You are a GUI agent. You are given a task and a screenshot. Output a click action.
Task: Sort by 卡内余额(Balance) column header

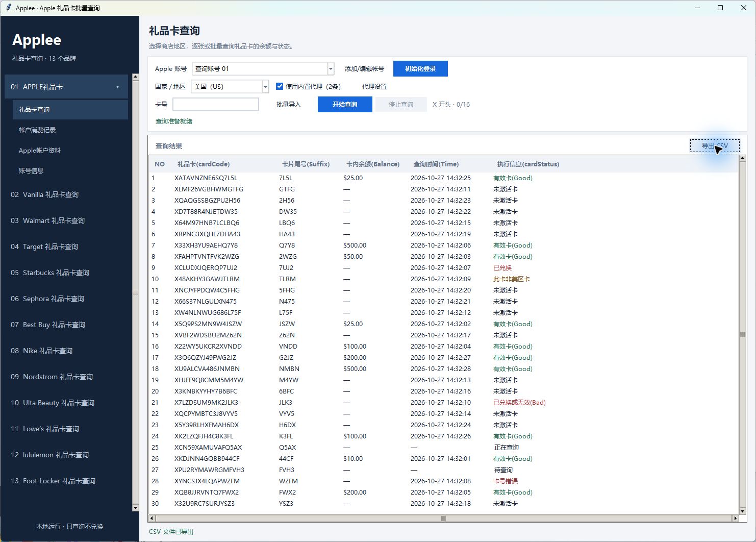pos(373,164)
